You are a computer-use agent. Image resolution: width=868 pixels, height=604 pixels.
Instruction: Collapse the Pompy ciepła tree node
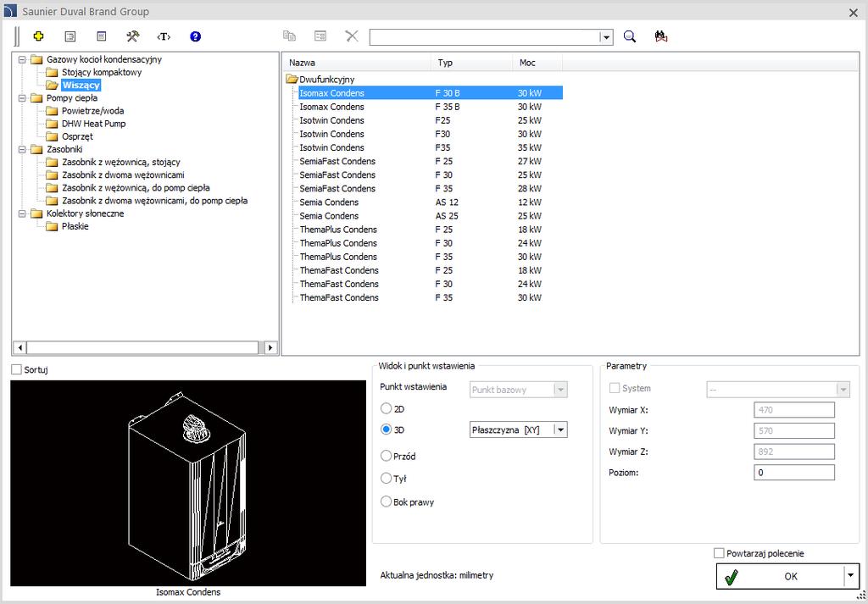(22, 98)
